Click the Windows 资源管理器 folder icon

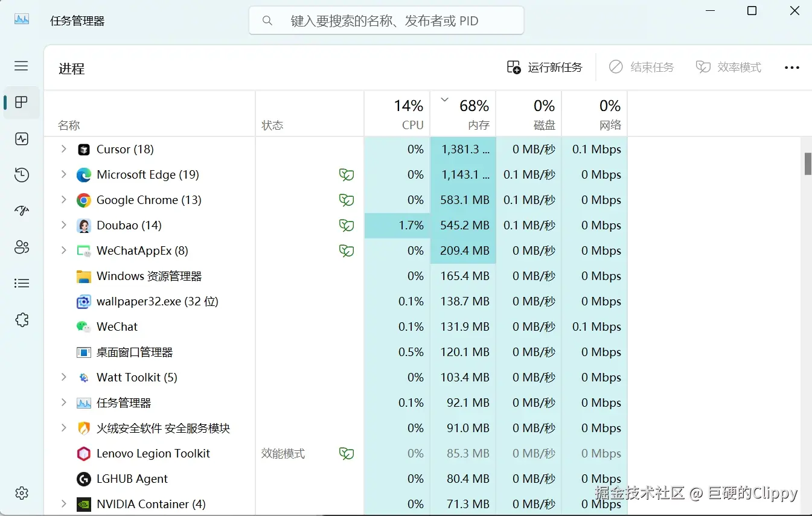[84, 276]
